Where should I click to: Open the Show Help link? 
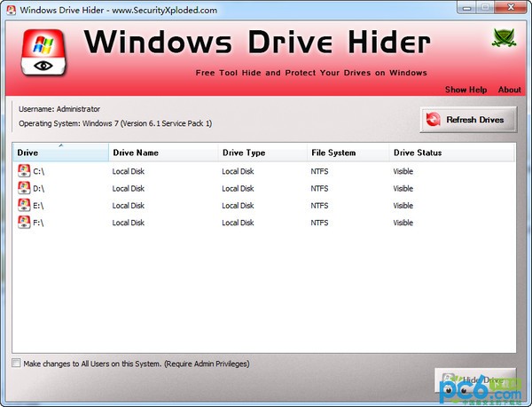pos(465,90)
